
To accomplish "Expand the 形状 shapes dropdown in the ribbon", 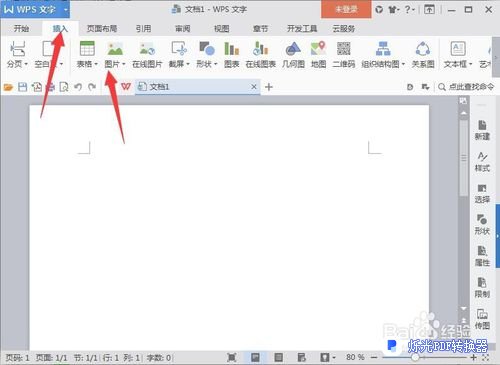I will click(216, 64).
